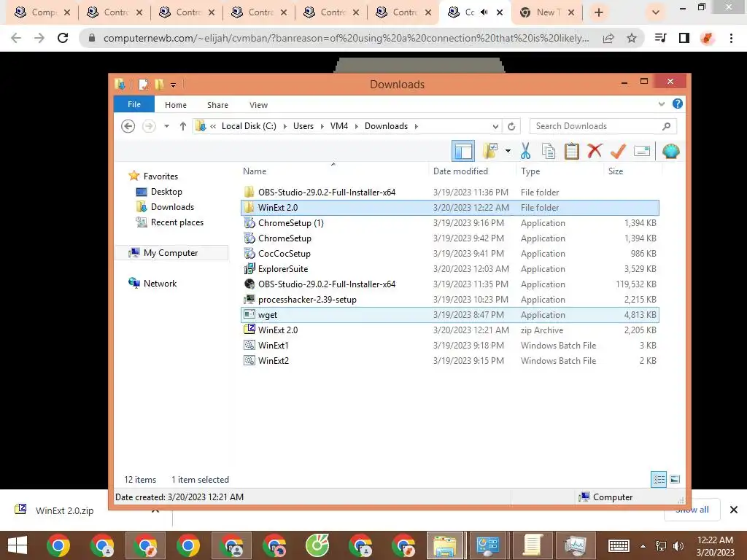Click the Search Downloads field
747x560 pixels.
[x=603, y=126]
